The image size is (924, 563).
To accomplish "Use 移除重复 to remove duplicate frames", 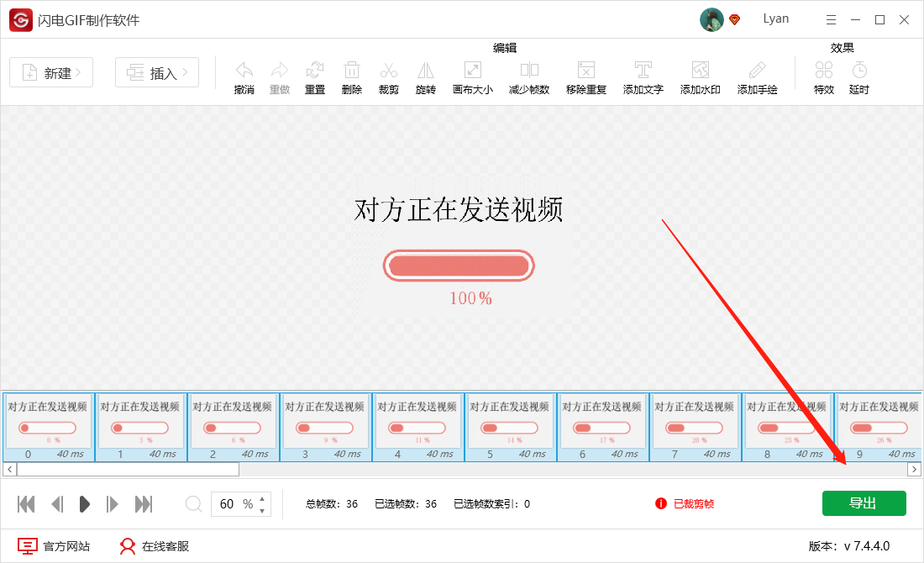I will coord(585,76).
